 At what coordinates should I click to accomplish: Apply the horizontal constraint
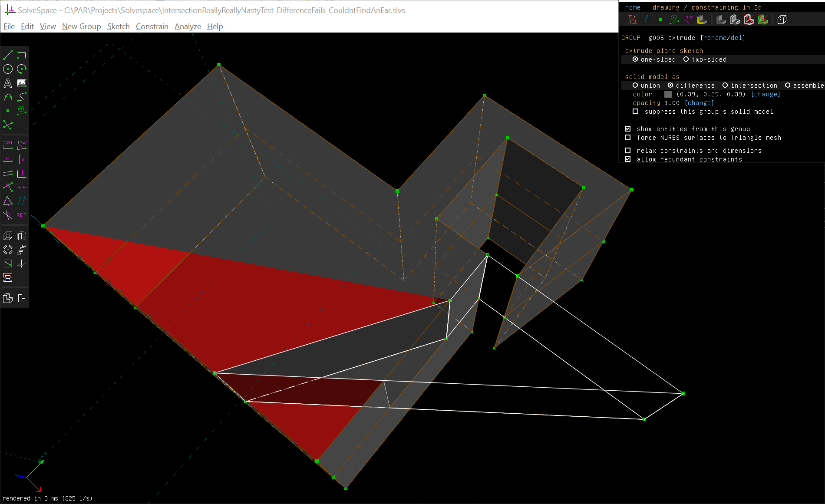(8, 159)
